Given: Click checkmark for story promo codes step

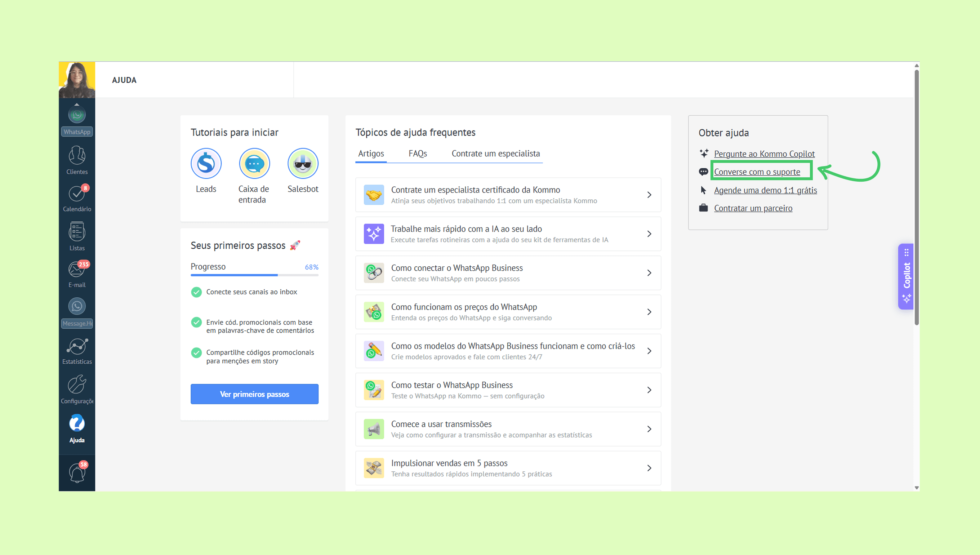Looking at the screenshot, I should click(x=196, y=352).
